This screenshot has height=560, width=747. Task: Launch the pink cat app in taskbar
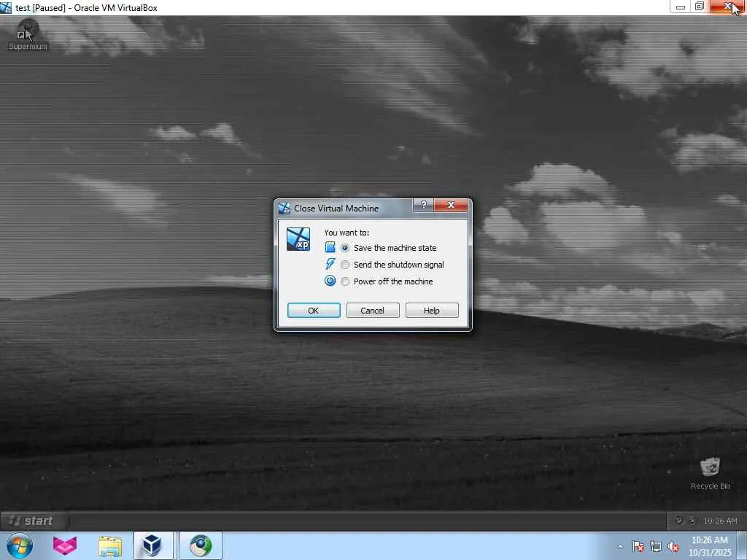click(65, 545)
